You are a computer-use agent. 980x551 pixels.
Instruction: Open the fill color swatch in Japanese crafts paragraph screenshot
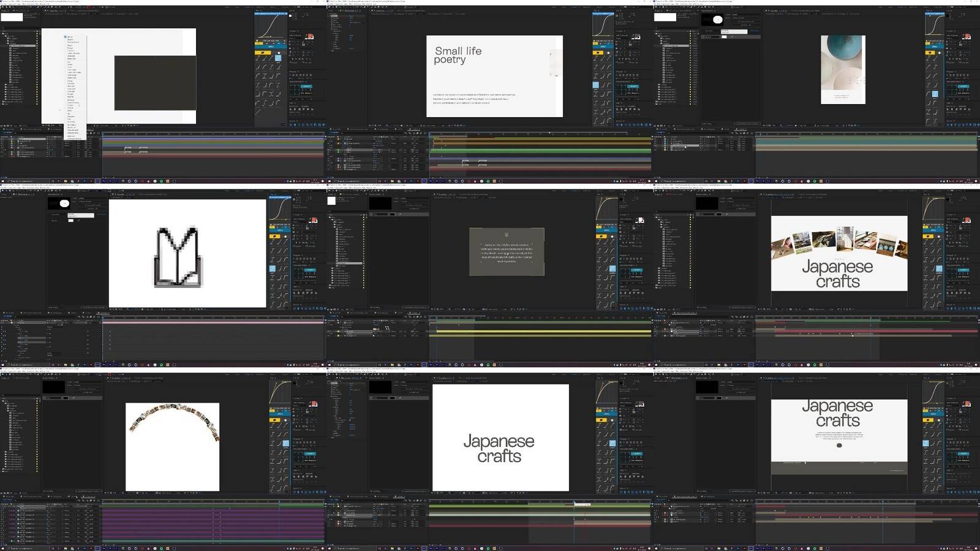(966, 404)
